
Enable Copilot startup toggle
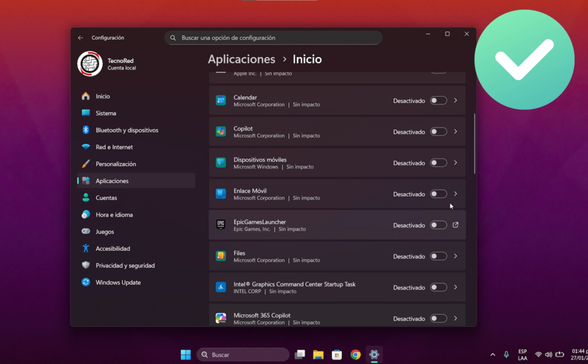pos(438,132)
